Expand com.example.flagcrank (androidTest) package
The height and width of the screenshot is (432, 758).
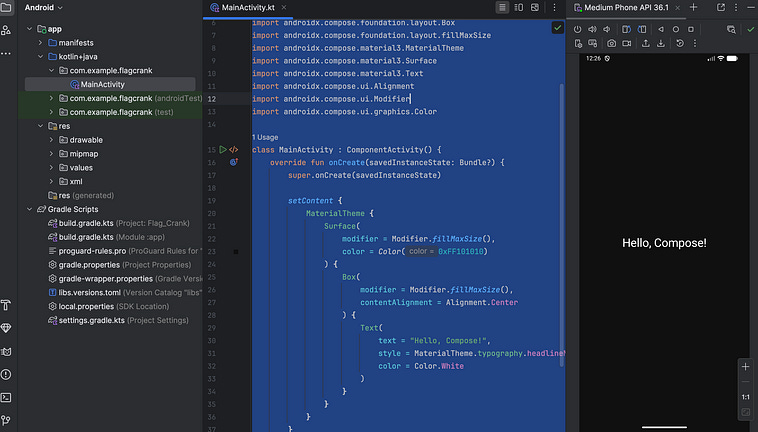click(51, 98)
